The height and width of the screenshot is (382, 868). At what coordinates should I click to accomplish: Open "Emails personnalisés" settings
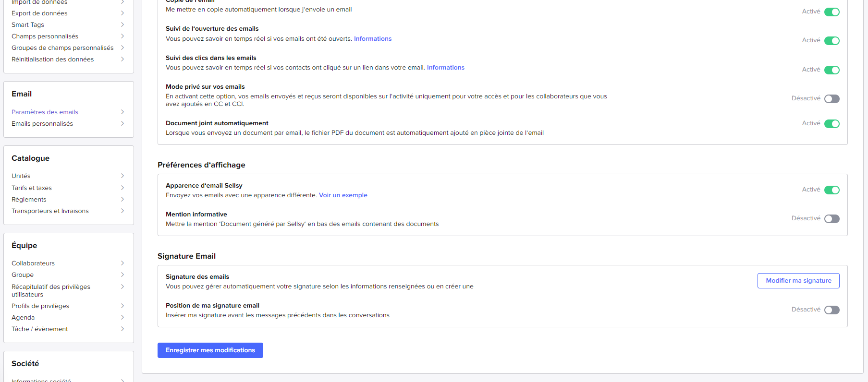(x=42, y=123)
